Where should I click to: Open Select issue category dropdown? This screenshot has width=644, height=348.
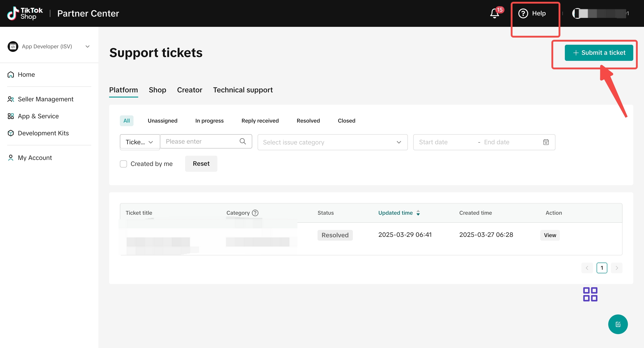333,142
